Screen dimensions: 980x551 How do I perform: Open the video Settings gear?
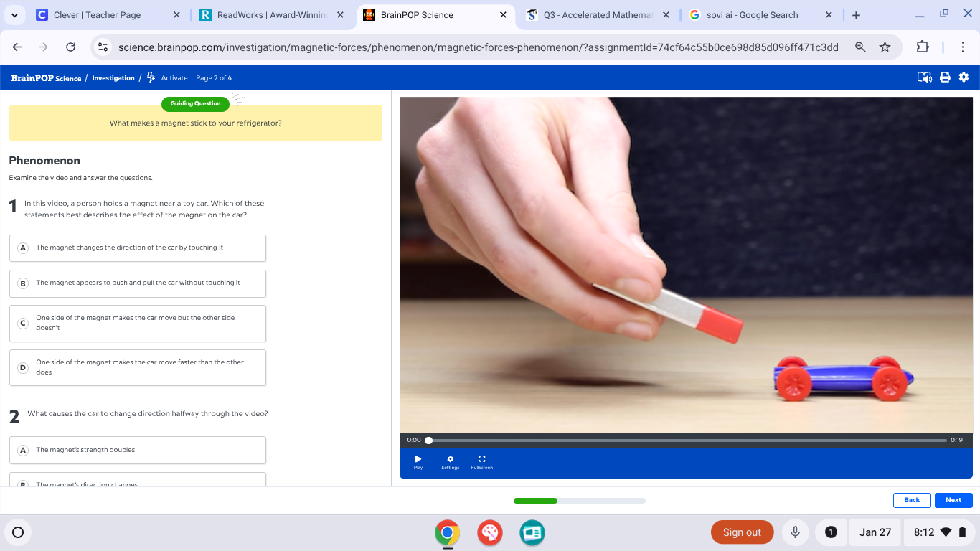[x=450, y=461]
